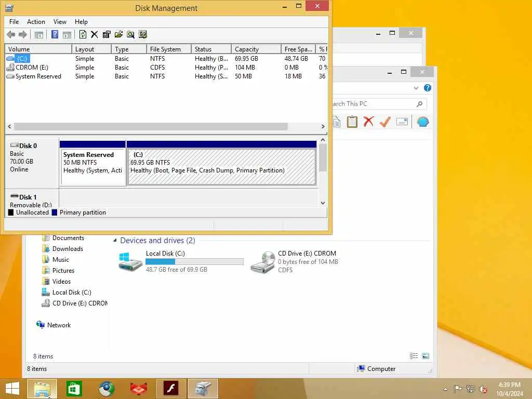Image resolution: width=532 pixels, height=399 pixels.
Task: Select the (C:) volume row
Action: [166, 58]
